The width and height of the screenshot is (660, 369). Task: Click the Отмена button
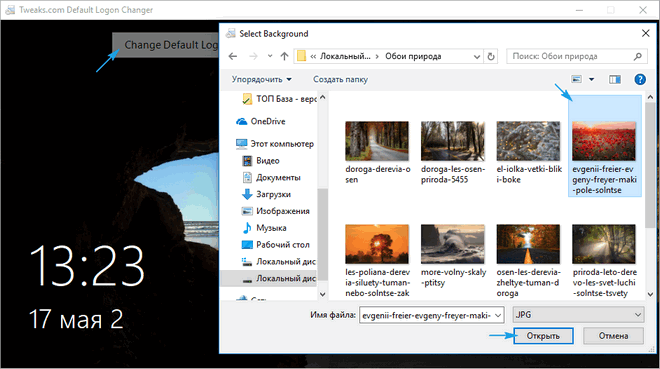613,336
